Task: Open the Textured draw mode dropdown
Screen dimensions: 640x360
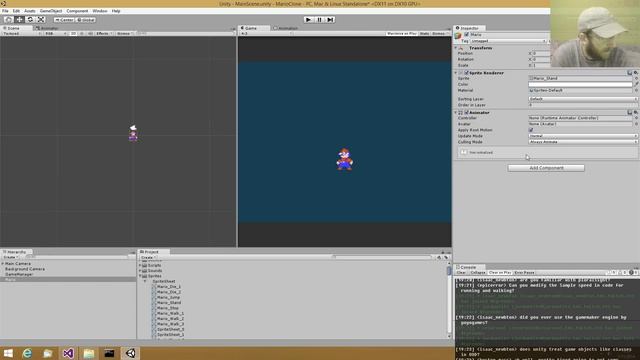Action: [x=21, y=33]
